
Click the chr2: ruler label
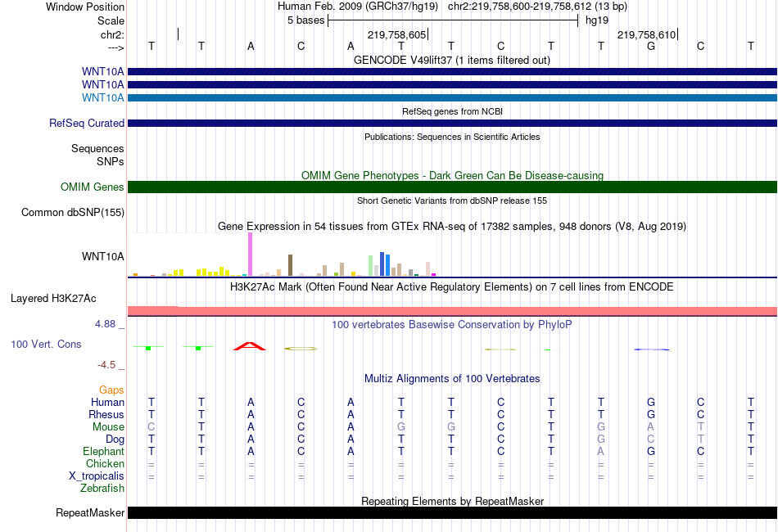tap(112, 34)
